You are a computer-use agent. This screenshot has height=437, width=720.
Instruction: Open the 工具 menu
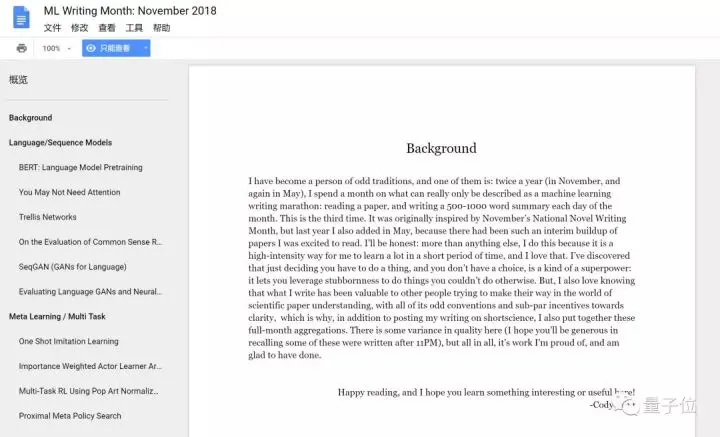pyautogui.click(x=134, y=28)
